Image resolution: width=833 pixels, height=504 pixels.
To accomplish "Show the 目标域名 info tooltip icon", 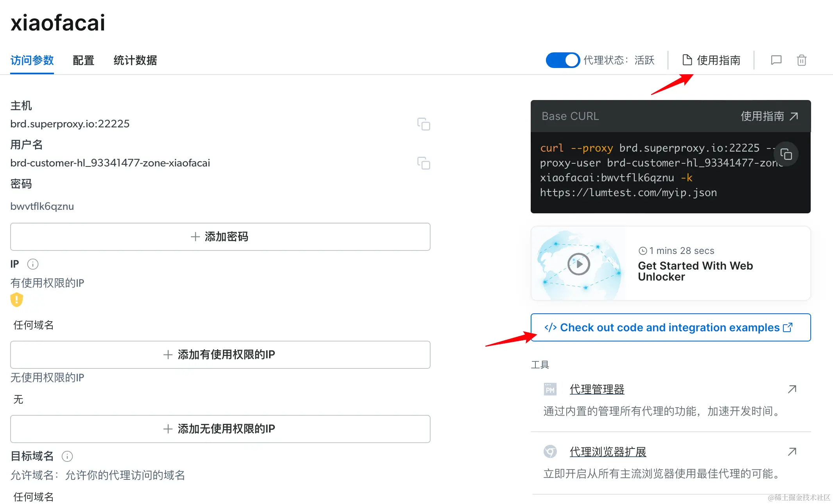I will point(67,456).
